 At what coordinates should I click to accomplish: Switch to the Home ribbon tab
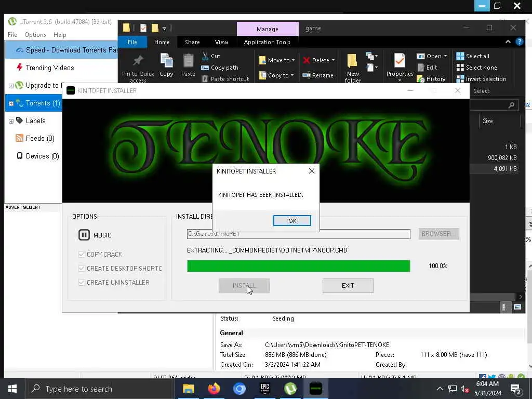point(162,42)
